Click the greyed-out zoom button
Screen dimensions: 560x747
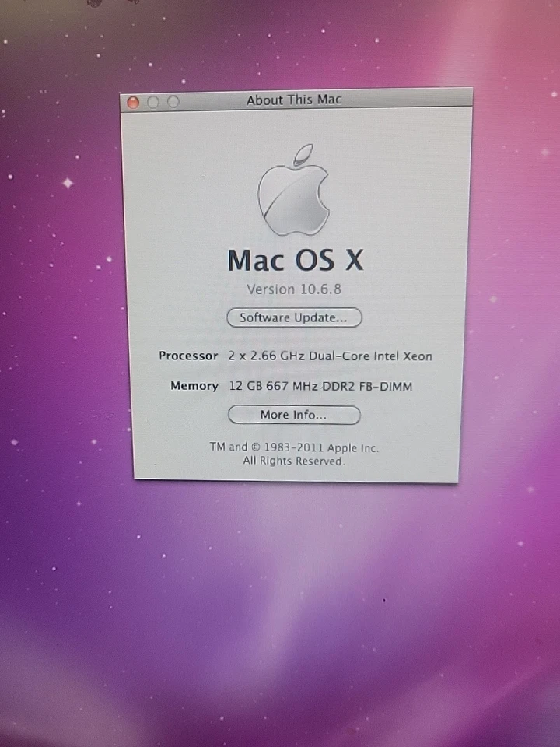(x=173, y=101)
